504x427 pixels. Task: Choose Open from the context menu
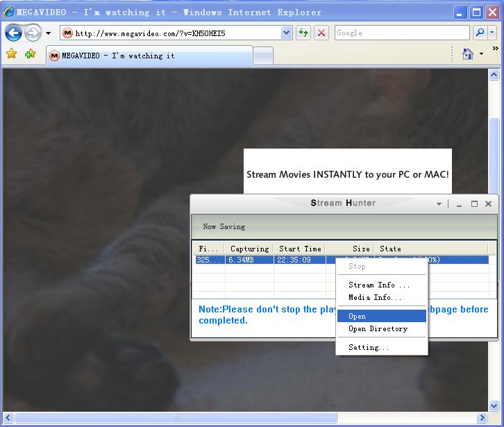pos(358,317)
